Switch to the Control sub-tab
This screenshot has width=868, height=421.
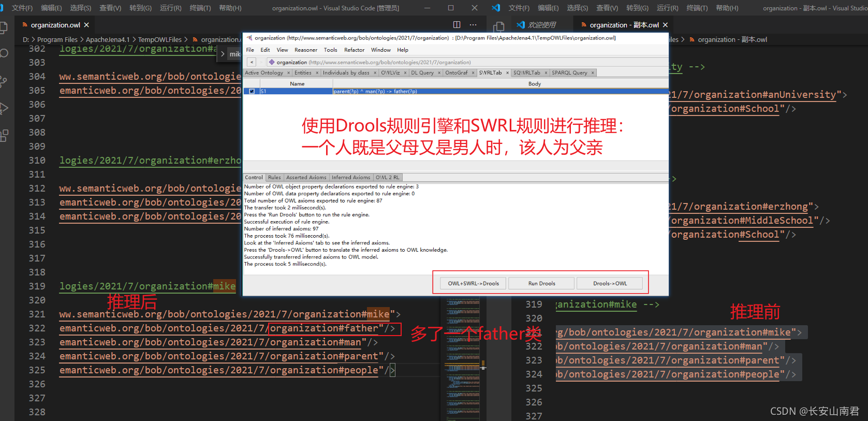pos(254,178)
